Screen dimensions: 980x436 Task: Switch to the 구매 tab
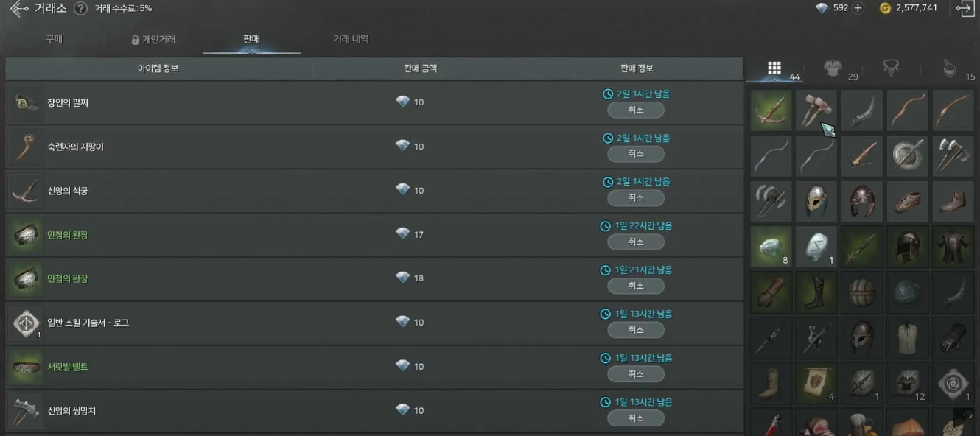click(x=55, y=39)
